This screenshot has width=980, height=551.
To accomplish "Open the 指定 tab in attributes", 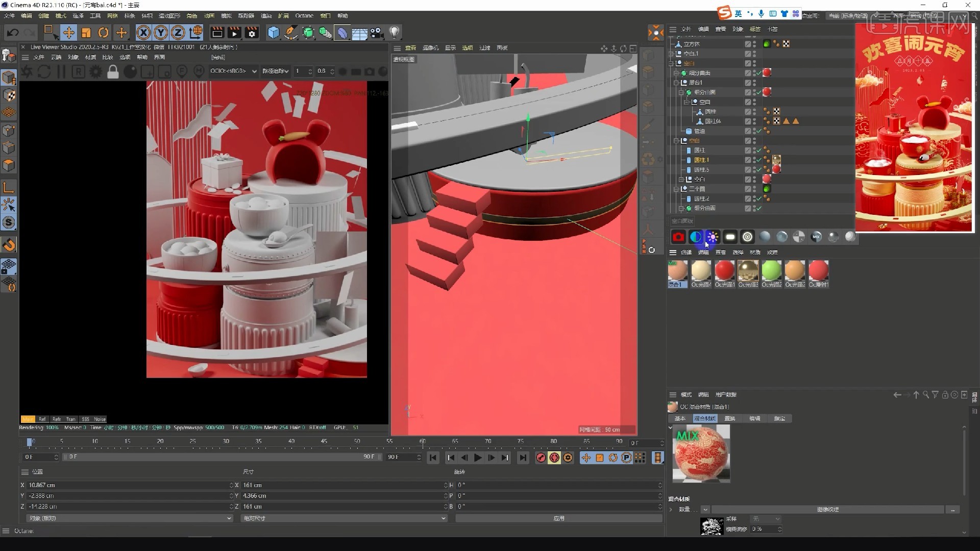I will 779,418.
